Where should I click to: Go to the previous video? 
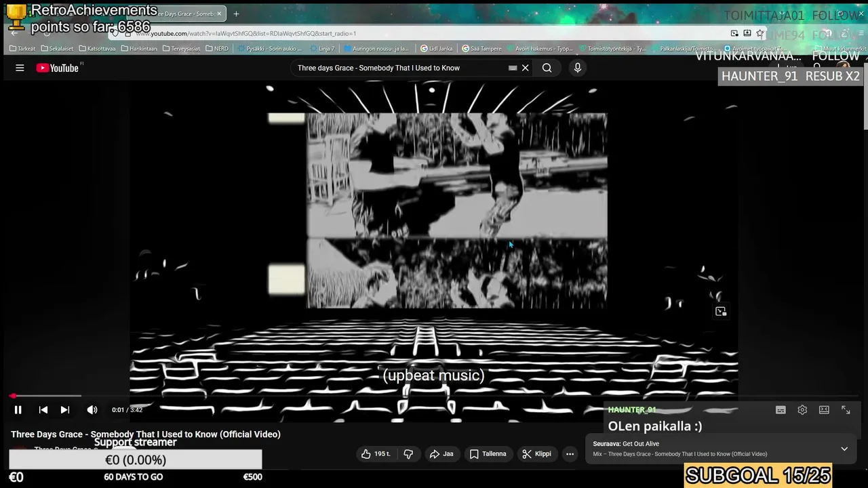pyautogui.click(x=43, y=409)
